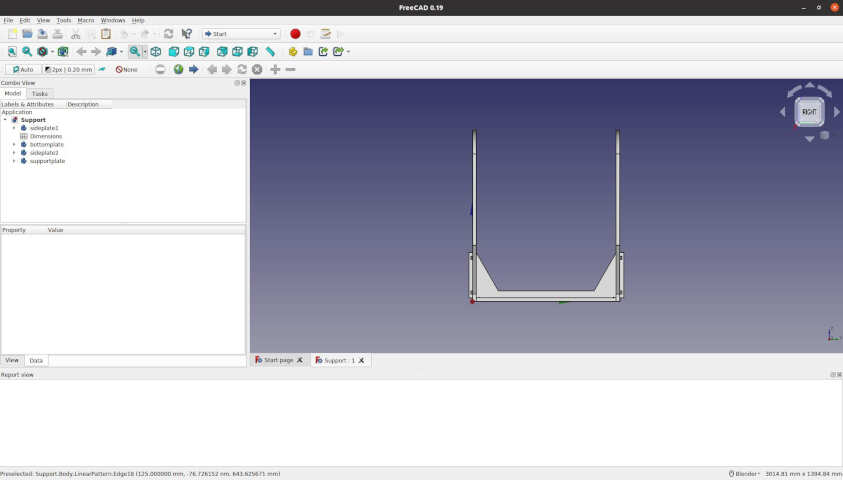Click the Refresh recompute icon
This screenshot has height=480, width=843.
click(168, 34)
